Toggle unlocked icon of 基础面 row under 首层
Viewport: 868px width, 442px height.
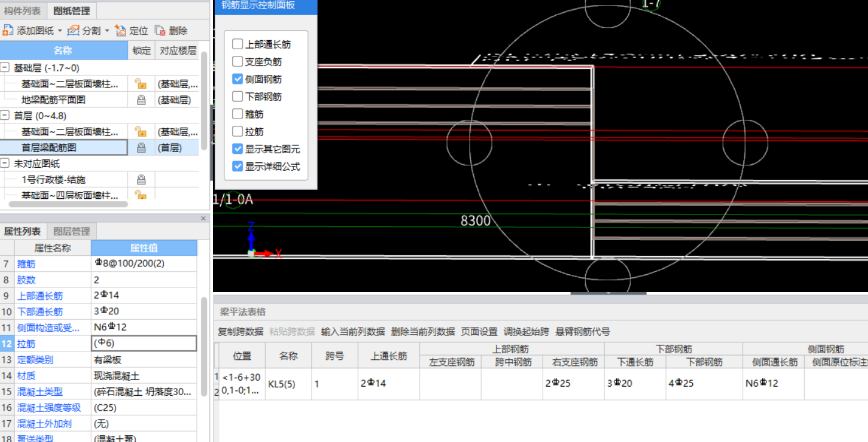(141, 131)
